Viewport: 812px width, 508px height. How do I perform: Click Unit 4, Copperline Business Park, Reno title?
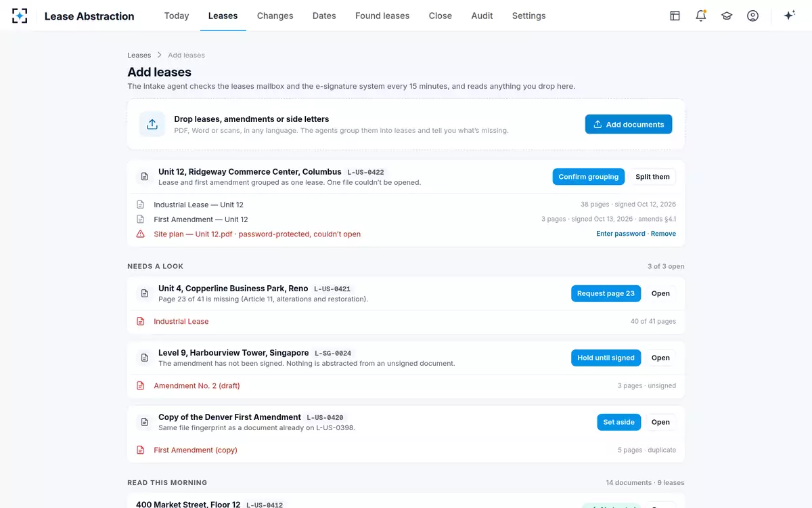click(233, 288)
